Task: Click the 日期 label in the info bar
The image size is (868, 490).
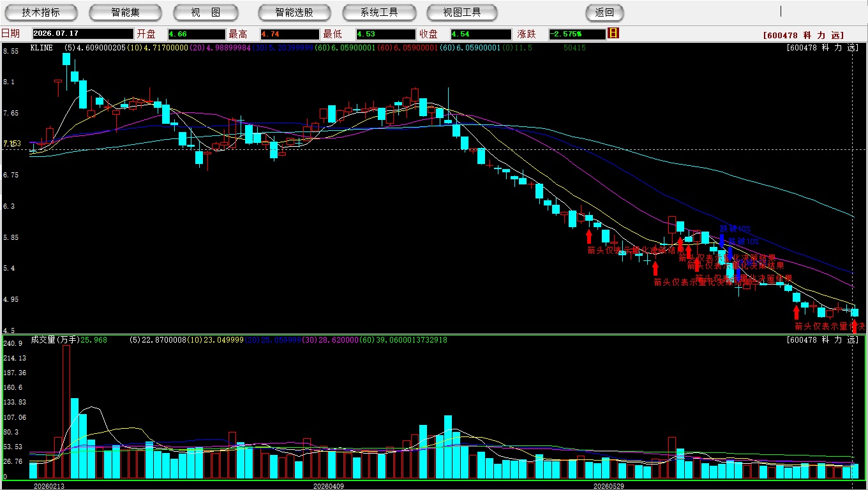Action: coord(10,34)
